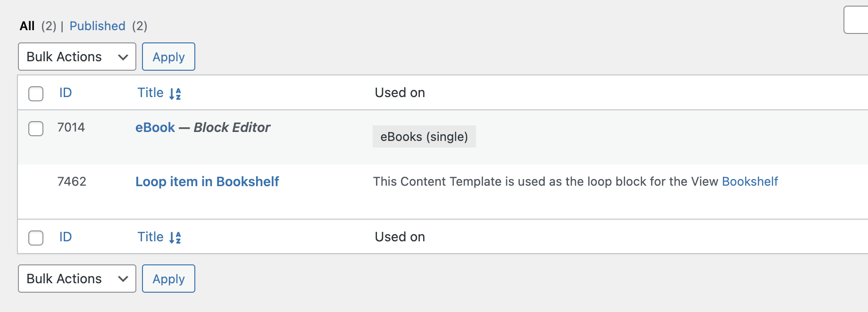
Task: Open the eBook content template
Action: pos(155,127)
